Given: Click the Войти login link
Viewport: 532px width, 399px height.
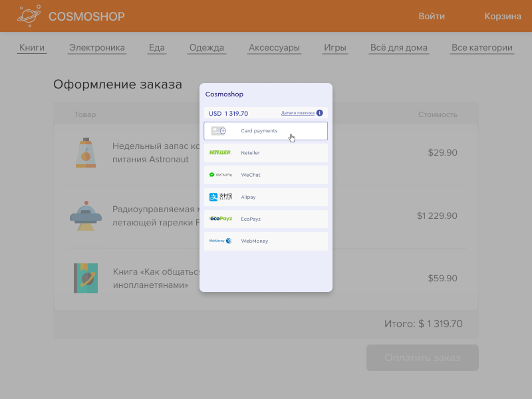Looking at the screenshot, I should (432, 16).
